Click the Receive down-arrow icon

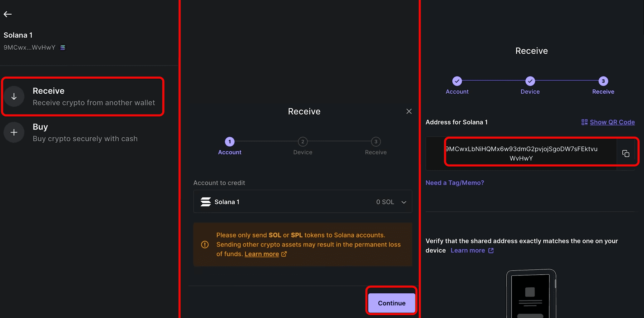click(x=14, y=97)
